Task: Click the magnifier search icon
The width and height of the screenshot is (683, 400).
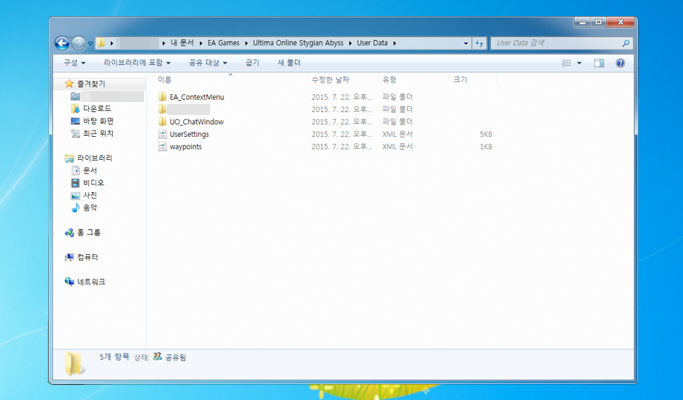Action: coord(626,43)
